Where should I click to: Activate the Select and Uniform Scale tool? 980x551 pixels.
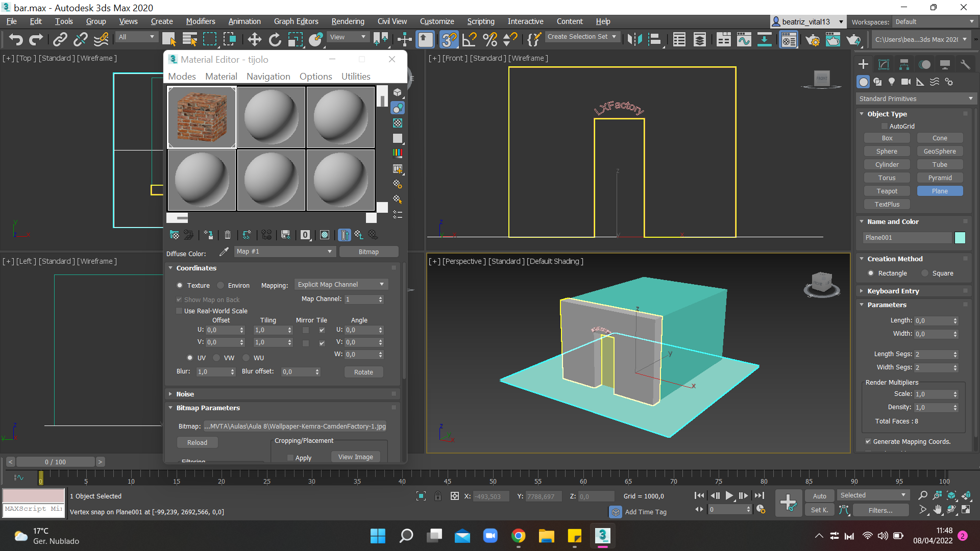[x=295, y=39]
